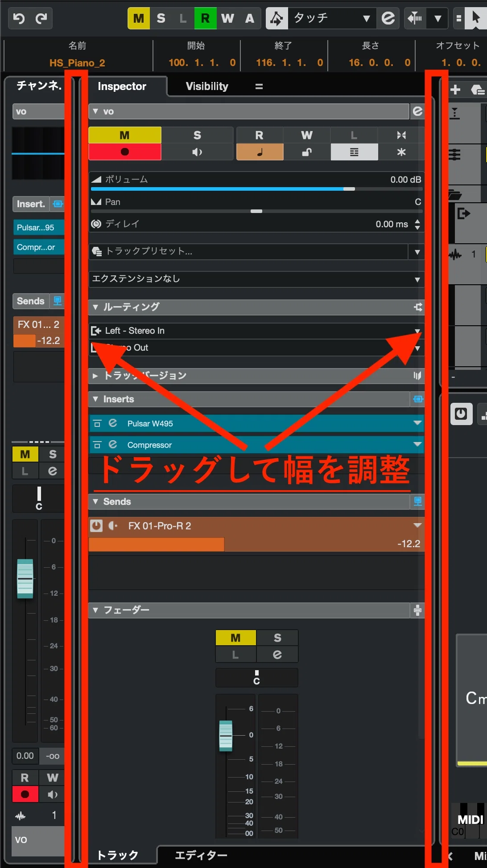
Task: Collapse the Sends section in inspector
Action: (95, 502)
